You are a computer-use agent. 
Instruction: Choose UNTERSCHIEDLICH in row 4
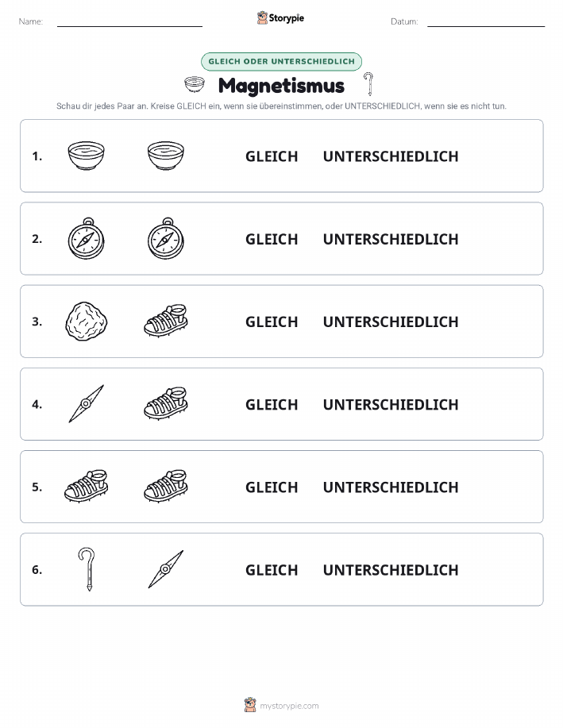391,404
